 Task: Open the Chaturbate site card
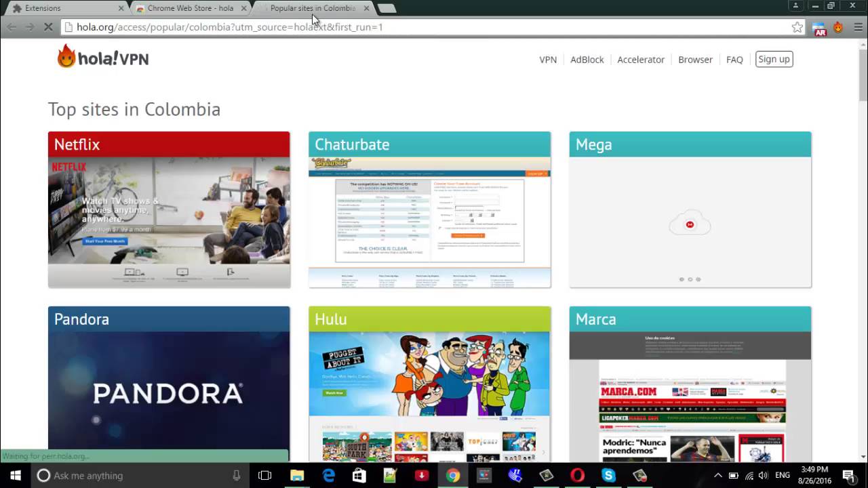pyautogui.click(x=430, y=209)
